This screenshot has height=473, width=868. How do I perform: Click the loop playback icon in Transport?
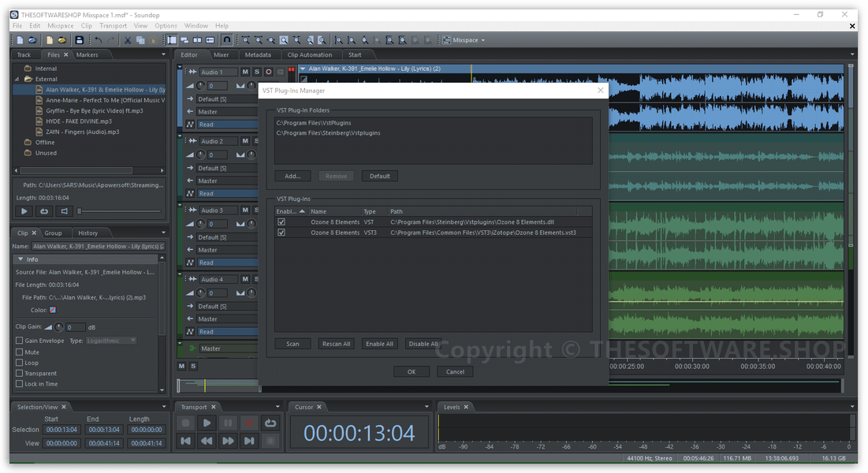tap(270, 423)
